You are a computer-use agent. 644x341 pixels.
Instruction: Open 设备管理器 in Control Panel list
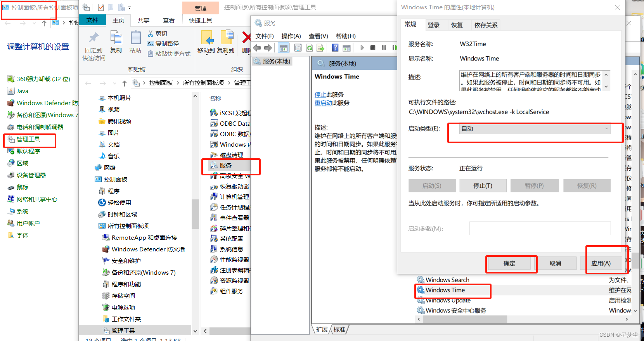click(x=26, y=175)
